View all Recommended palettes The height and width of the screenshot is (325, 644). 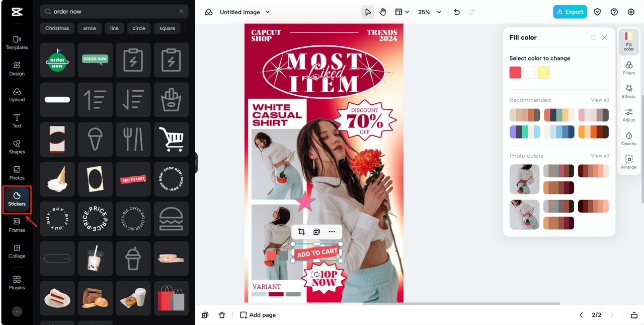pyautogui.click(x=600, y=100)
